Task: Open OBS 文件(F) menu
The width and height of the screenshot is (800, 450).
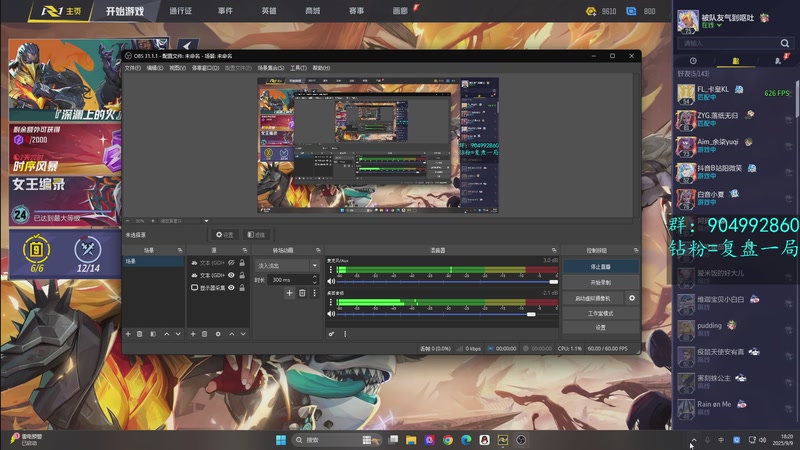Action: [x=133, y=68]
